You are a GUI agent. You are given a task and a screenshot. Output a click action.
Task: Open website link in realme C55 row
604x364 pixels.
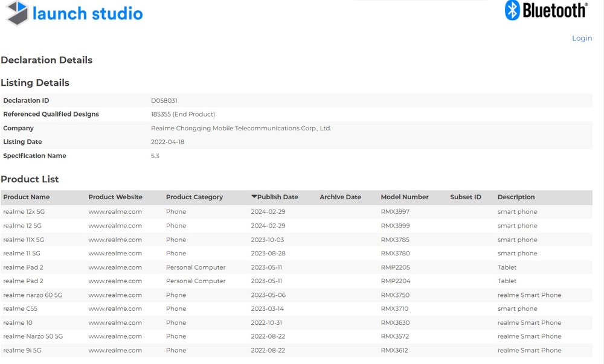(115, 309)
